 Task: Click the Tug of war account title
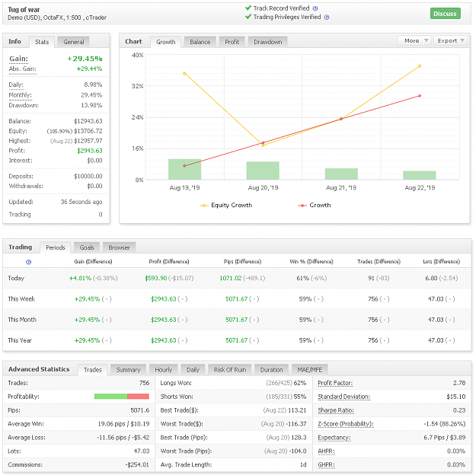(24, 10)
